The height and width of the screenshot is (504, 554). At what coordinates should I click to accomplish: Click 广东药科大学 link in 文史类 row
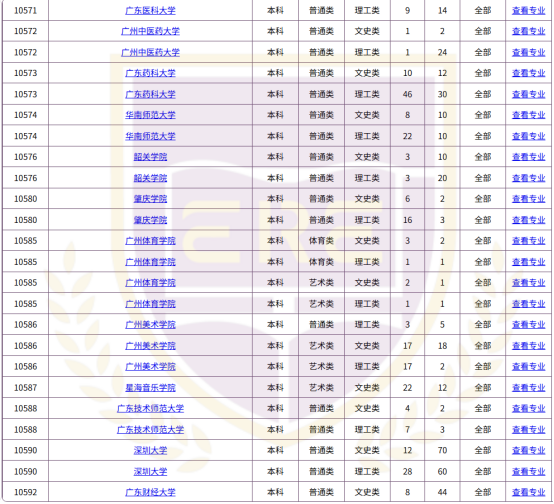click(150, 73)
